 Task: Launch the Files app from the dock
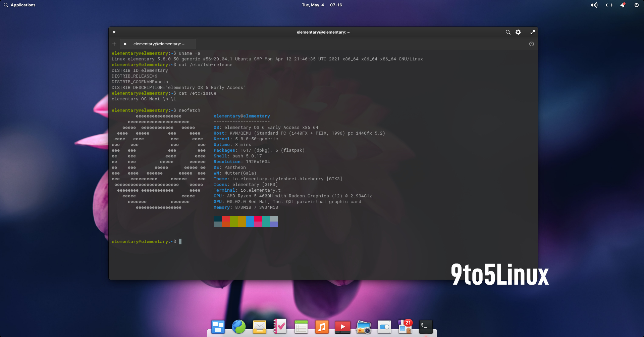coord(218,327)
